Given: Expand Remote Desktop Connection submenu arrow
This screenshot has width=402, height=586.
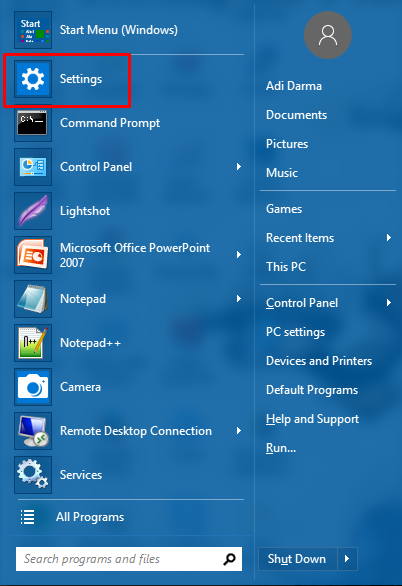Looking at the screenshot, I should 239,431.
